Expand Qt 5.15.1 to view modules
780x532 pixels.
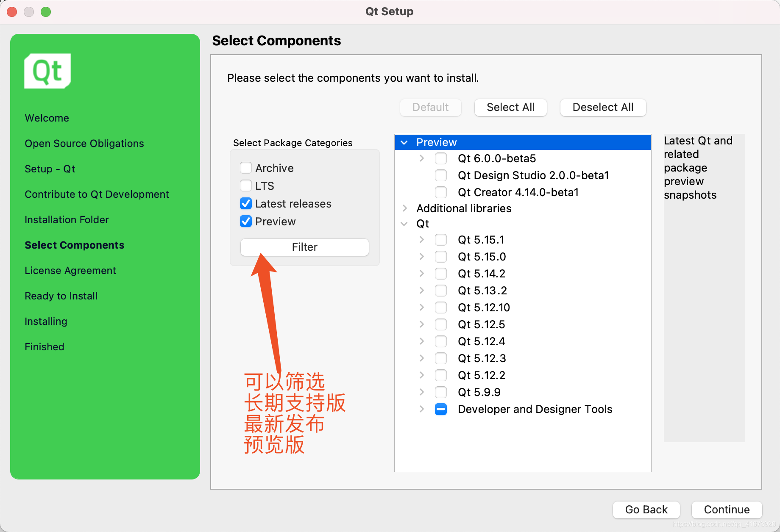(421, 239)
